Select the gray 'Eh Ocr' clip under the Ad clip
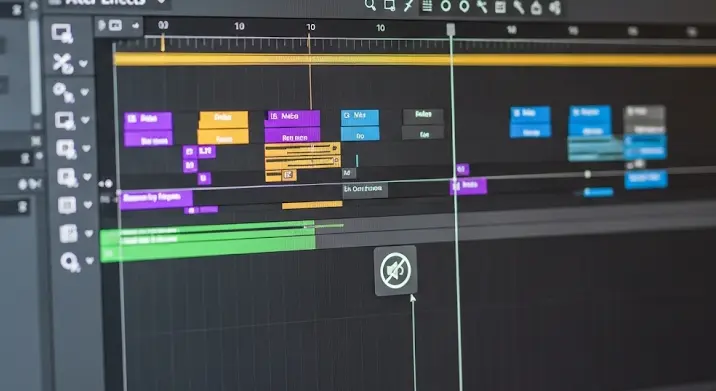The height and width of the screenshot is (391, 716). [365, 189]
